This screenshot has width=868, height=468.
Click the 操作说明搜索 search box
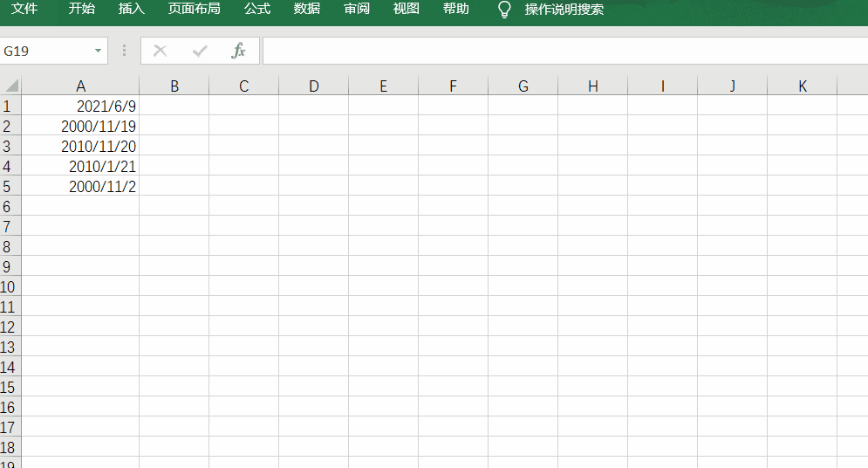tap(564, 10)
